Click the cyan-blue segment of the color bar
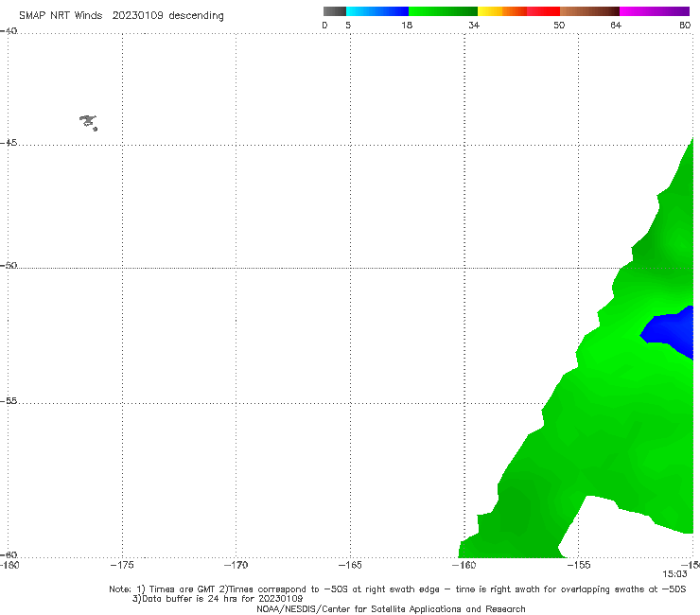Screen dimensions: 700x615 tap(377, 11)
